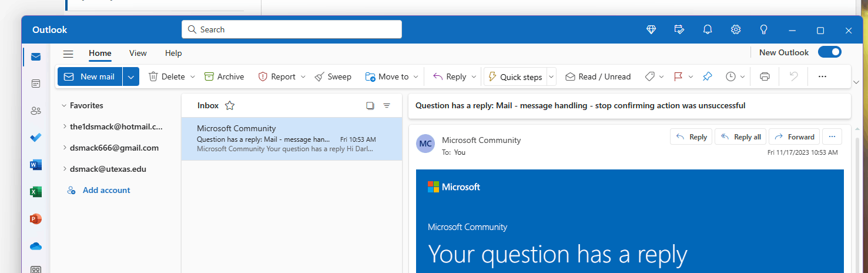Open the Calendar icon in sidebar

[x=36, y=84]
